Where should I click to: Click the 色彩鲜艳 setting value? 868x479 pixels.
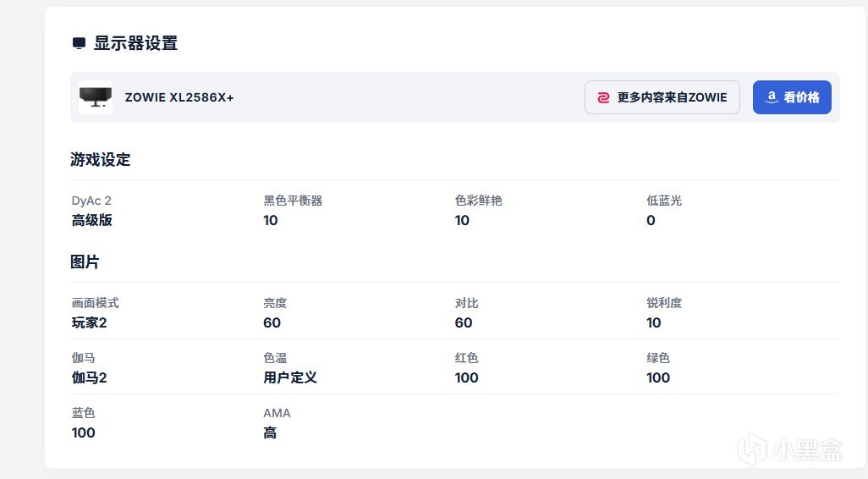[x=462, y=220]
